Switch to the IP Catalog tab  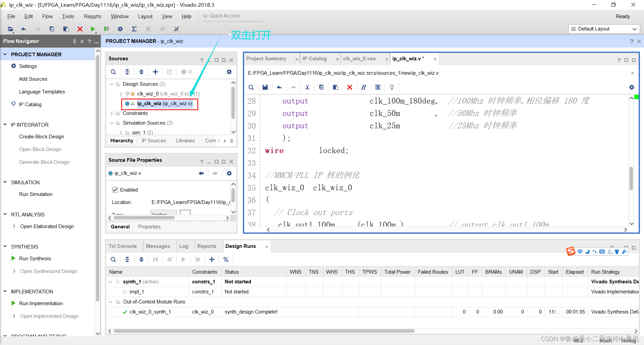click(315, 59)
